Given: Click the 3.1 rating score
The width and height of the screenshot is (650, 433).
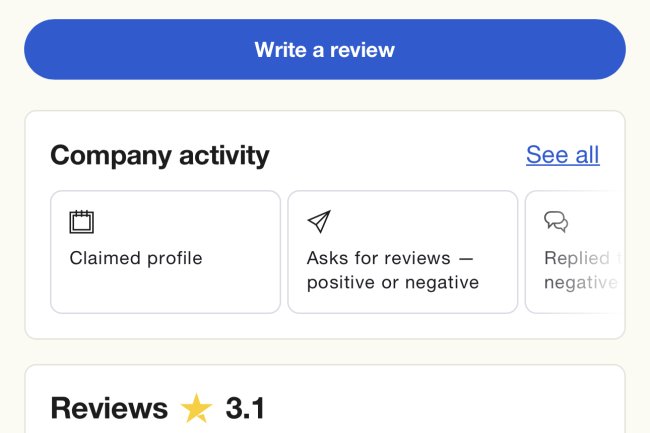Looking at the screenshot, I should coord(245,408).
